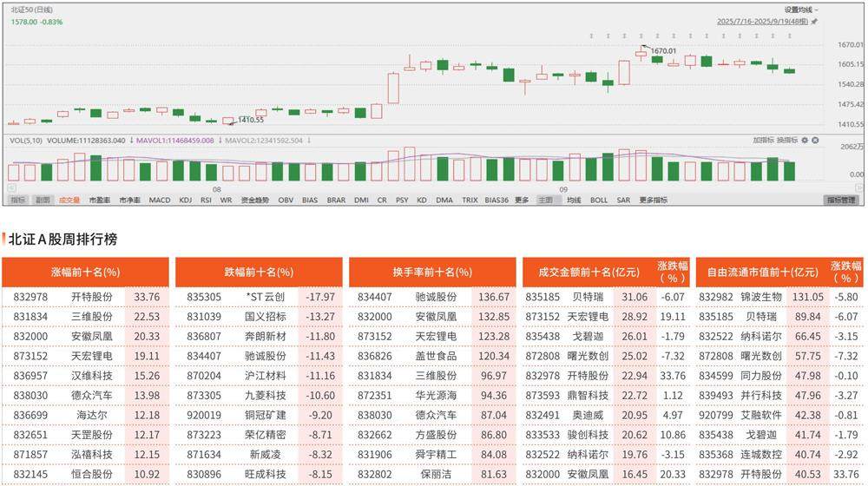
Task: Click the 131.05 market value cell
Action: 807,297
